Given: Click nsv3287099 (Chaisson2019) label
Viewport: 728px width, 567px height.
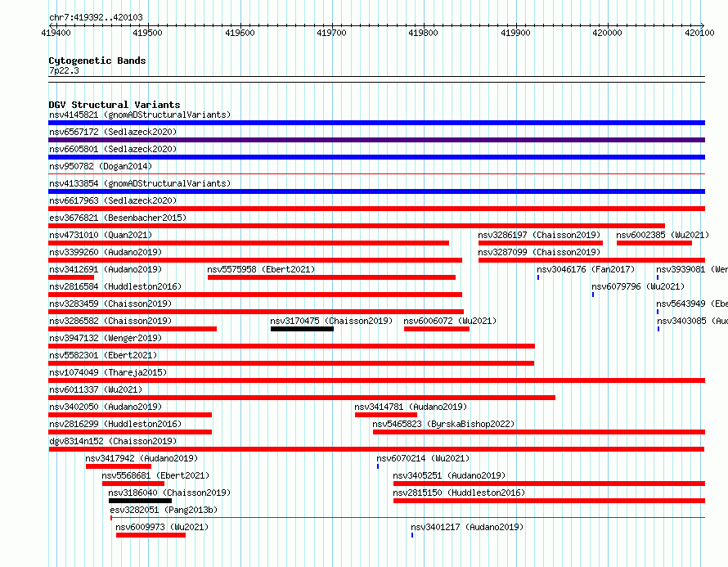Looking at the screenshot, I should pyautogui.click(x=539, y=252).
